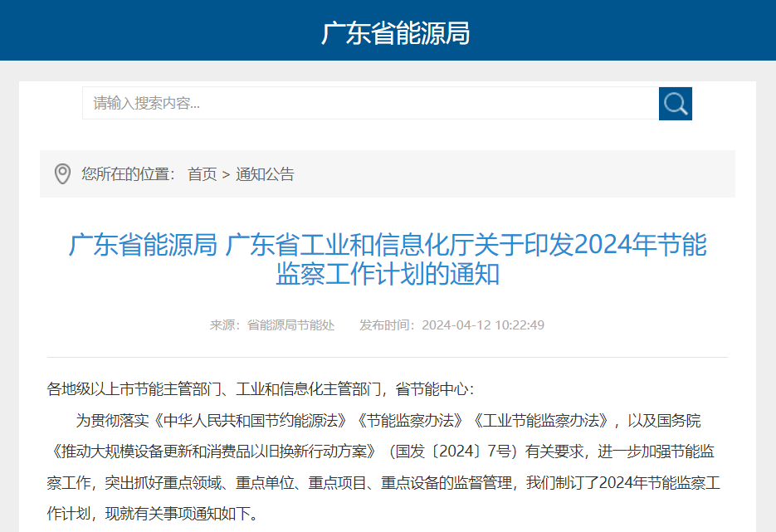This screenshot has width=776, height=532.
Task: Click the source text 省能源局节能处
Action: pyautogui.click(x=291, y=325)
